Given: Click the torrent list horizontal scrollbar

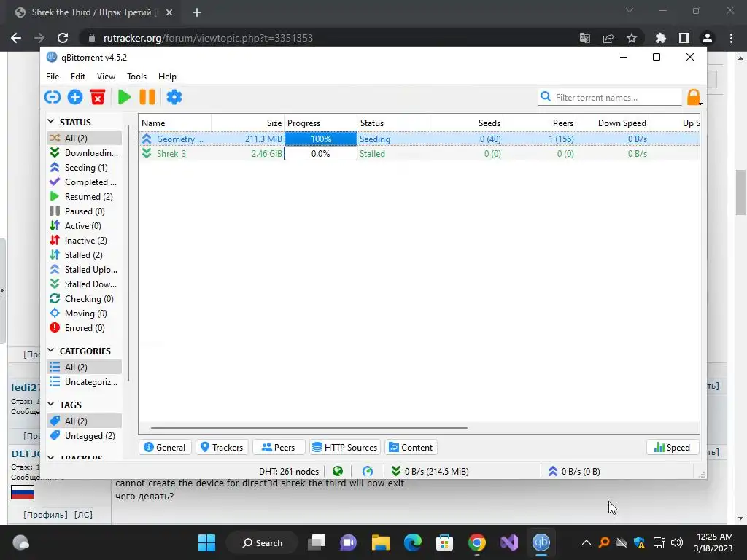Looking at the screenshot, I should tap(309, 427).
